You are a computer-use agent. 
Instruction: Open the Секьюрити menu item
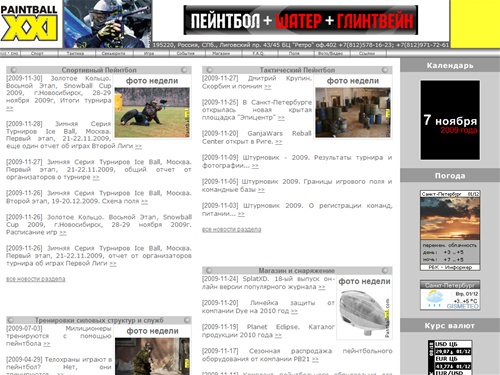pos(113,53)
